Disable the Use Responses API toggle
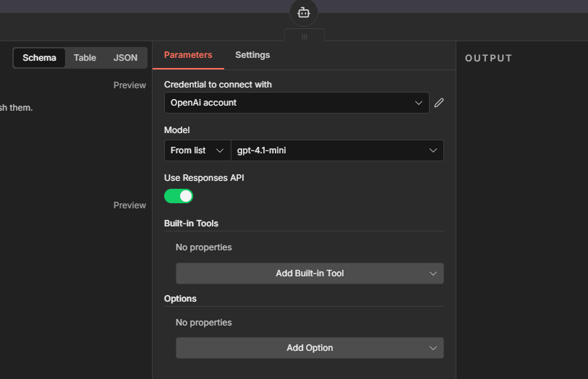This screenshot has width=588, height=379. (179, 196)
